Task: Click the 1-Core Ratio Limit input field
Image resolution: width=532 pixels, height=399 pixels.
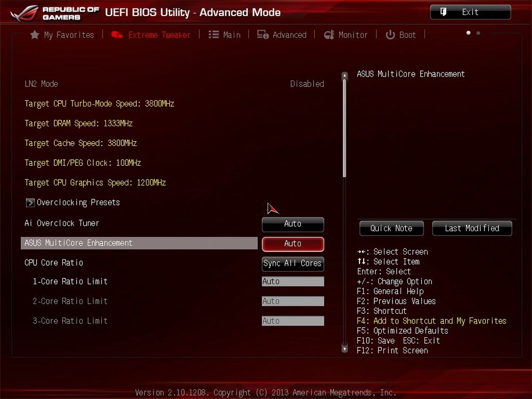Action: point(293,281)
